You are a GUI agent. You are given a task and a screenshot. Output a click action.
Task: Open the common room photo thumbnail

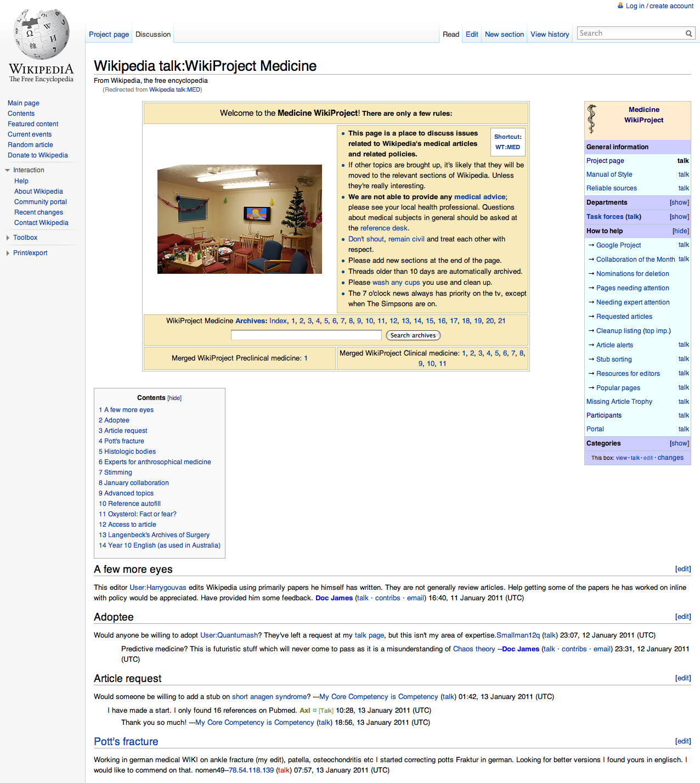[239, 219]
